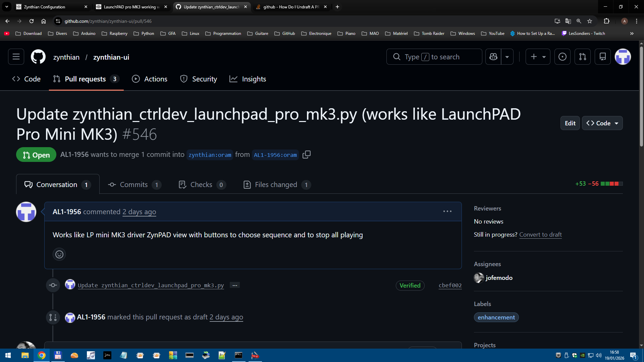
Task: Click the diffstat colored blocks indicator
Action: (x=611, y=184)
